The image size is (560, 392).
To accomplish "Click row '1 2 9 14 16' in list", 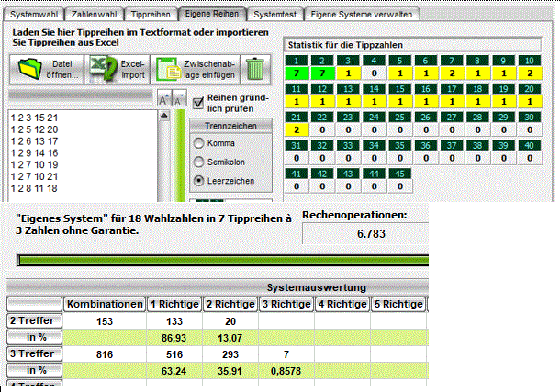I will [x=34, y=153].
